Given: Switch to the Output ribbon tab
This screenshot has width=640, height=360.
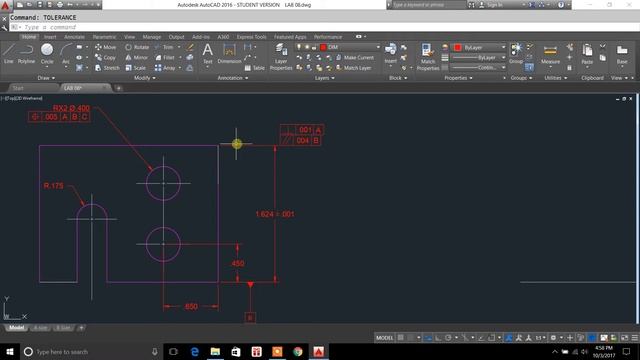Looking at the screenshot, I should pyautogui.click(x=176, y=37).
